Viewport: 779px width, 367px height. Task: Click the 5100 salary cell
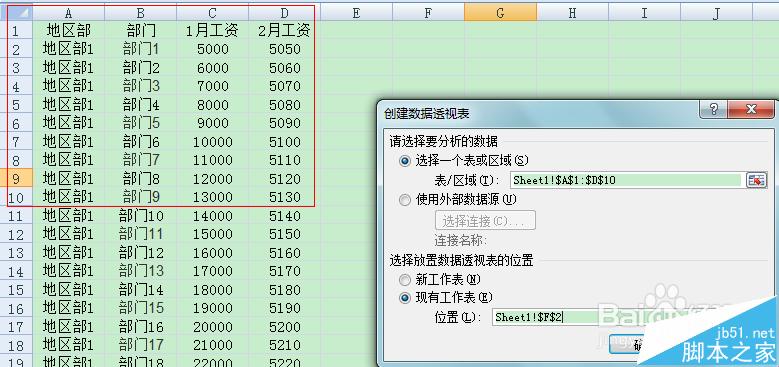(285, 142)
